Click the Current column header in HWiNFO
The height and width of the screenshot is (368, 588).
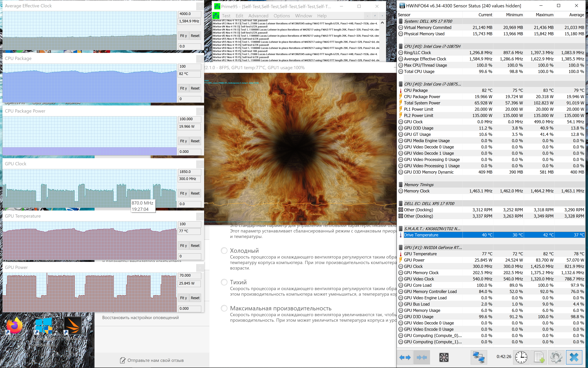(485, 15)
